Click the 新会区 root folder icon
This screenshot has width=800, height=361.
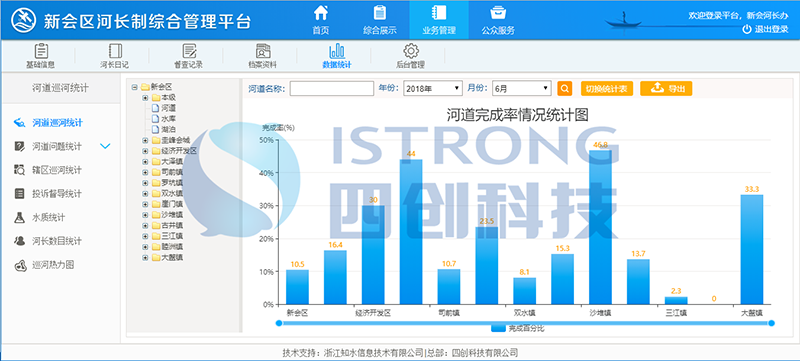[x=145, y=87]
